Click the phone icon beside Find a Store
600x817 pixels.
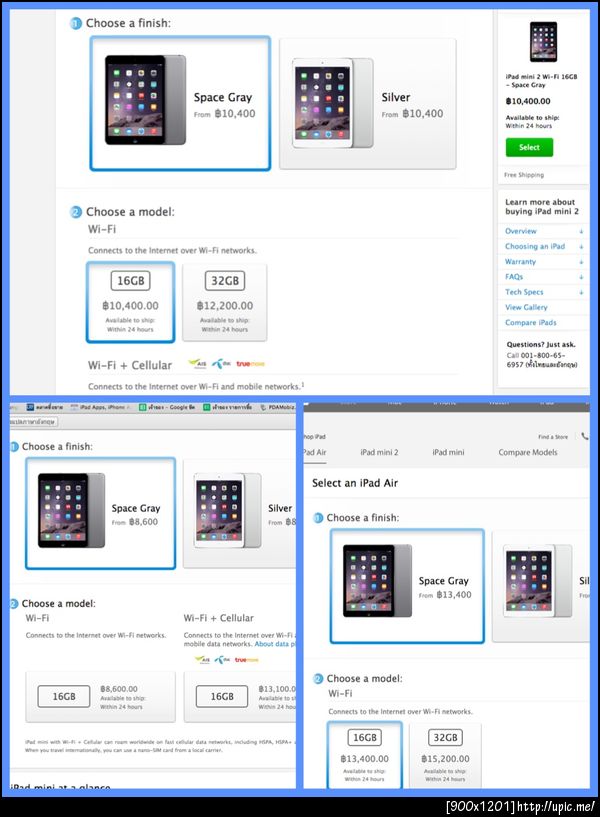coord(584,437)
